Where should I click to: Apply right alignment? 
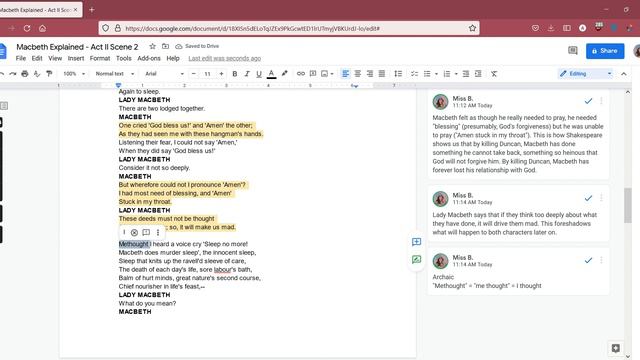pyautogui.click(x=370, y=74)
